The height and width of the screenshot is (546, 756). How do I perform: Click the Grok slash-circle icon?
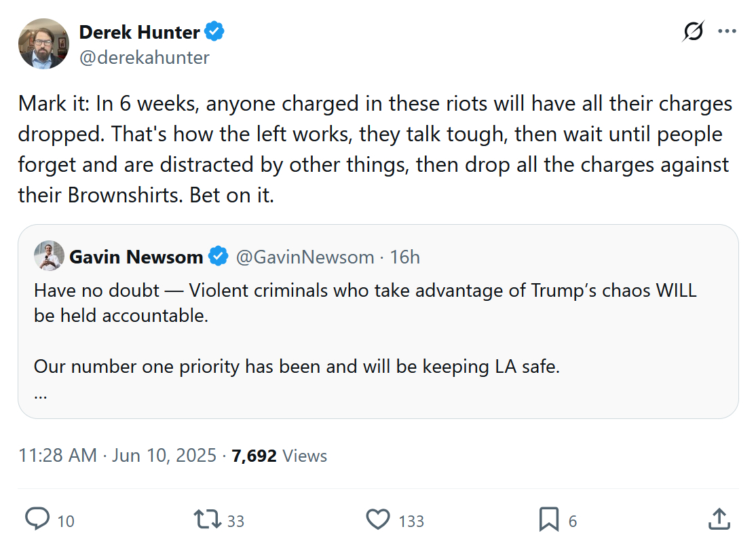(693, 32)
